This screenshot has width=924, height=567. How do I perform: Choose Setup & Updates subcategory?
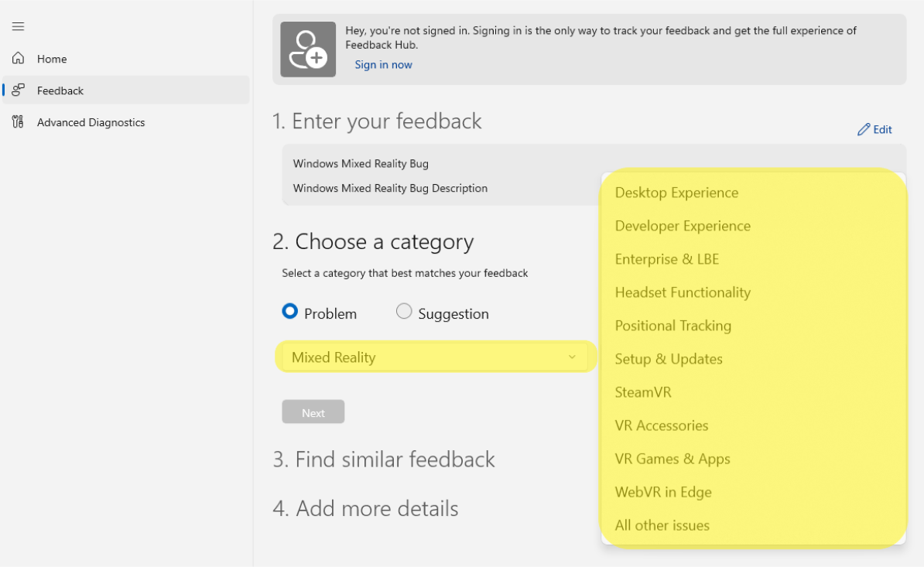tap(753, 359)
